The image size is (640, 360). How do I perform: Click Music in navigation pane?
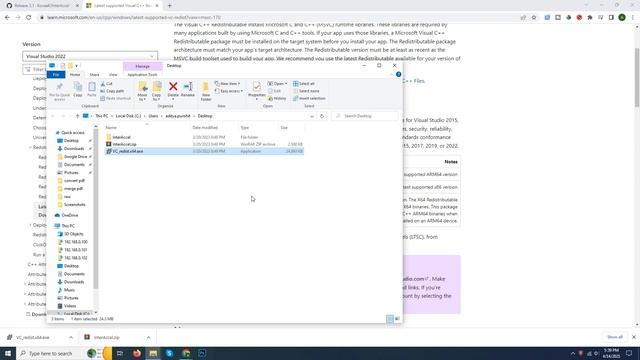tap(69, 290)
